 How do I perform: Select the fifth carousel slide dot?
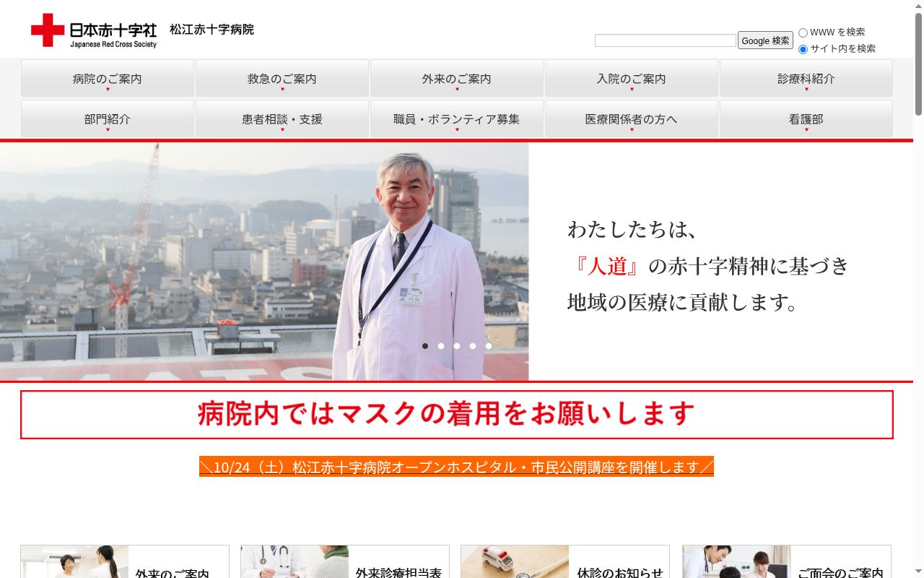(x=489, y=346)
